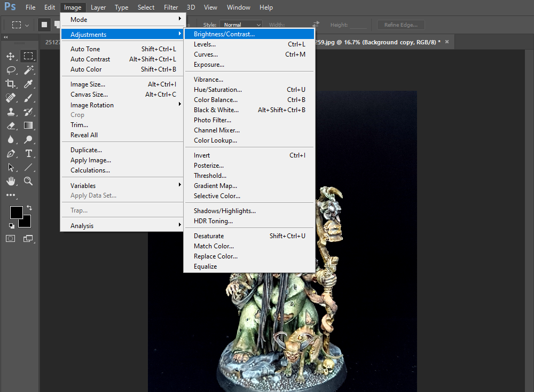Open the Filter menu
This screenshot has width=534, height=392.
pyautogui.click(x=171, y=7)
